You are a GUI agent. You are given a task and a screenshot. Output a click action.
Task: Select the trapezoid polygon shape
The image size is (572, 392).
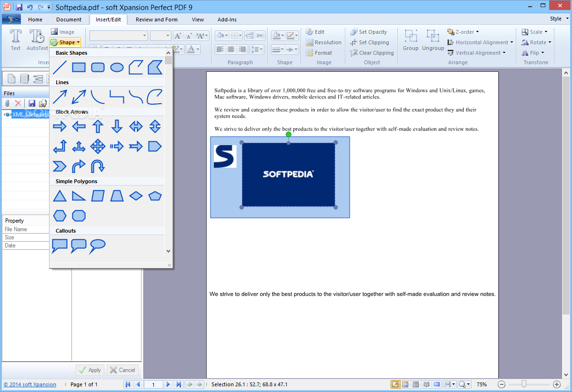117,196
